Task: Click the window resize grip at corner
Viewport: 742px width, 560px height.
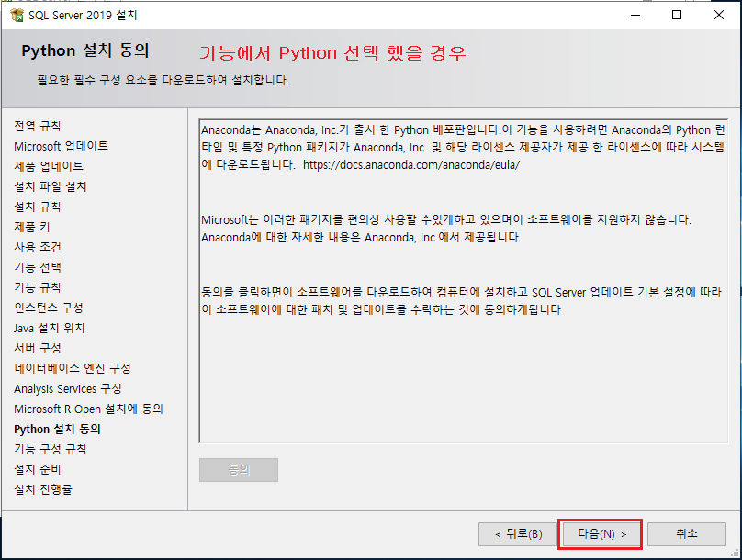Action: (x=736, y=553)
